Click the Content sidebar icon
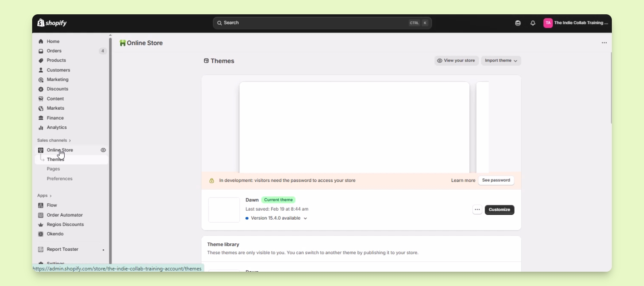Image resolution: width=644 pixels, height=286 pixels. (x=41, y=99)
